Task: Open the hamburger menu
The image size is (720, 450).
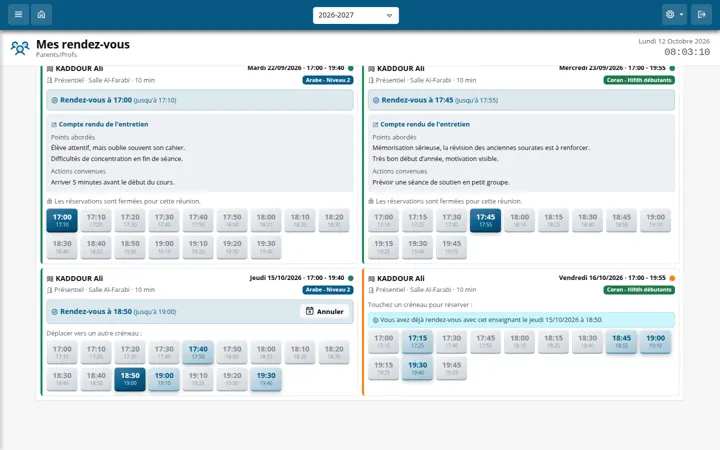Action: tap(18, 15)
